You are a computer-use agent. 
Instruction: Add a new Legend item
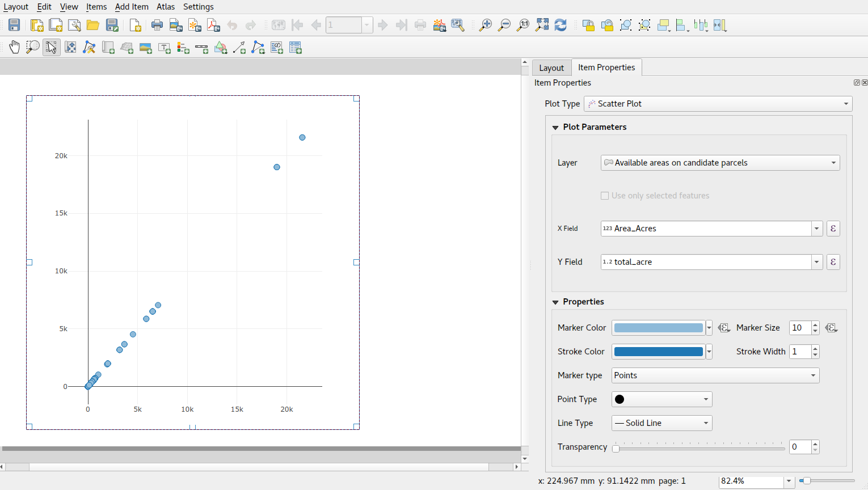pyautogui.click(x=183, y=47)
